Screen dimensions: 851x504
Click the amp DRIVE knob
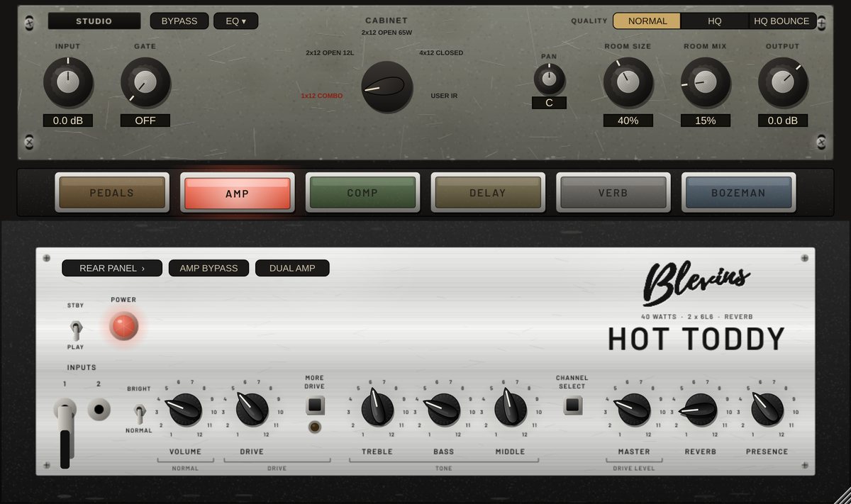point(252,409)
